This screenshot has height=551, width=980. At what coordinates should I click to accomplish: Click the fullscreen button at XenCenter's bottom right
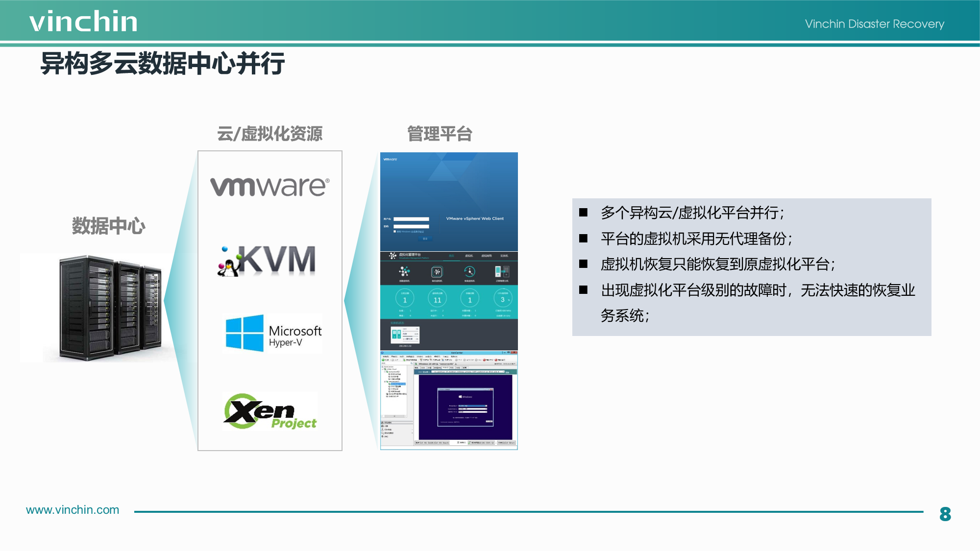507,442
